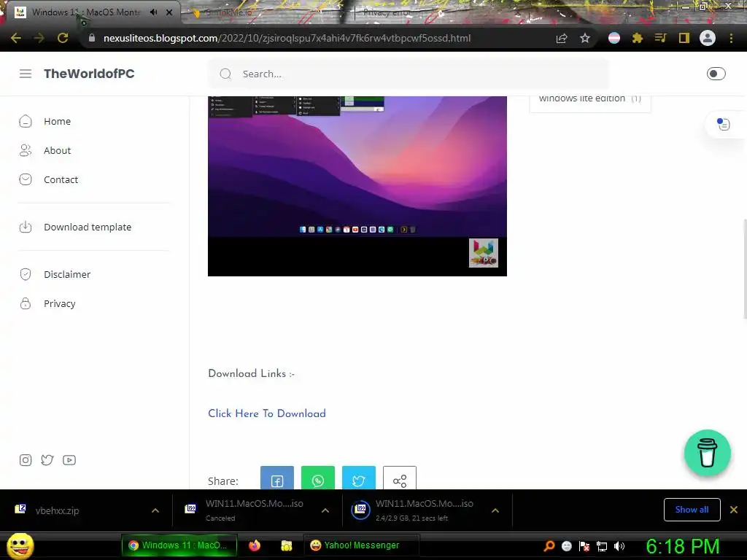
Task: Go to TheWorldofPC home title
Action: (89, 74)
